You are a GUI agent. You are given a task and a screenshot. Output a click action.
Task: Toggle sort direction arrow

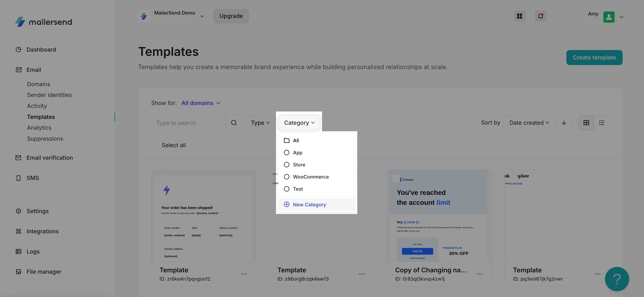[564, 123]
